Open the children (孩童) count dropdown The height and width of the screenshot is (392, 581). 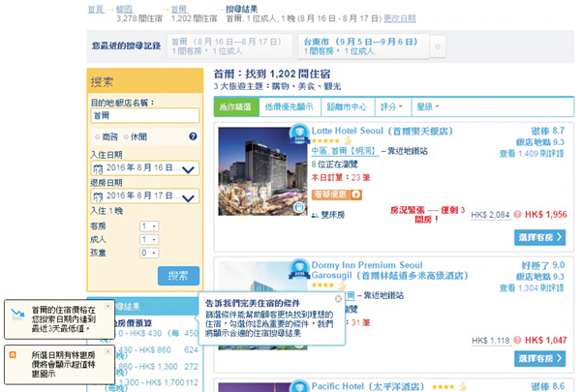click(148, 252)
